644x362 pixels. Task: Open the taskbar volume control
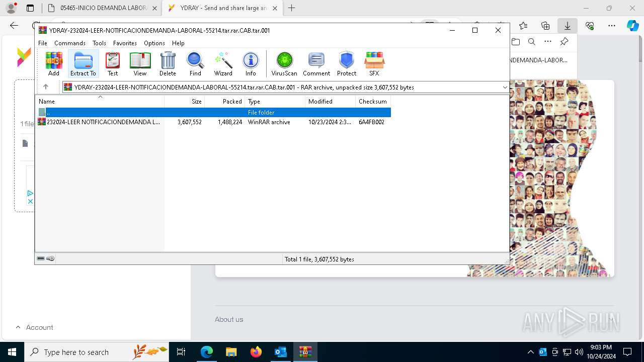pos(579,352)
